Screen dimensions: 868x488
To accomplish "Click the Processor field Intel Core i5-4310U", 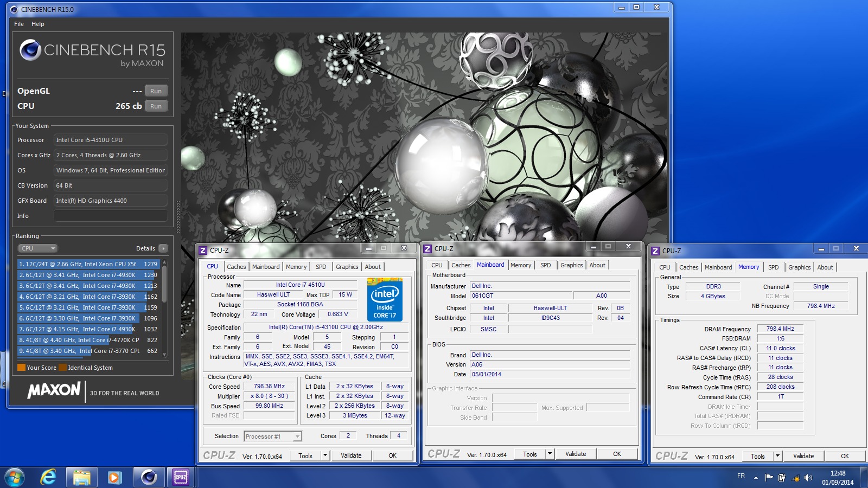I will pyautogui.click(x=111, y=140).
